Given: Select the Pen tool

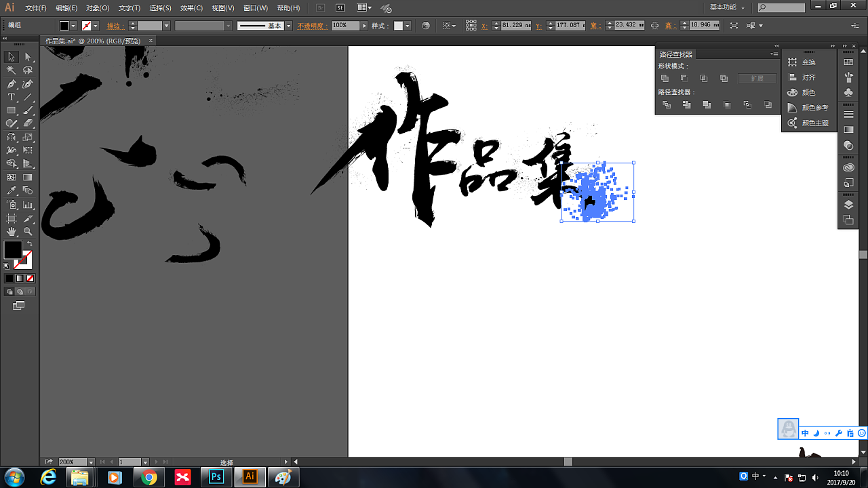Looking at the screenshot, I should point(12,84).
